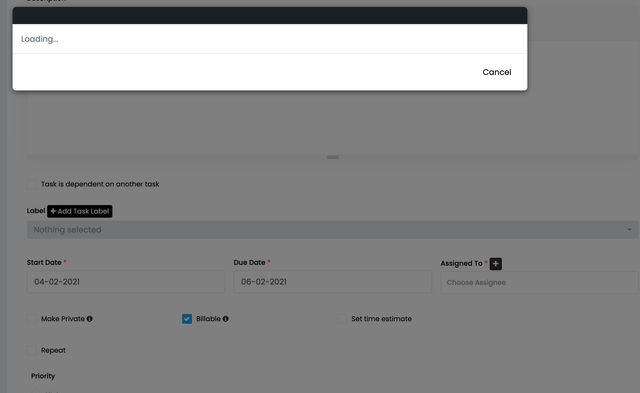The width and height of the screenshot is (640, 393).
Task: Cancel the loading dialog
Action: point(496,72)
